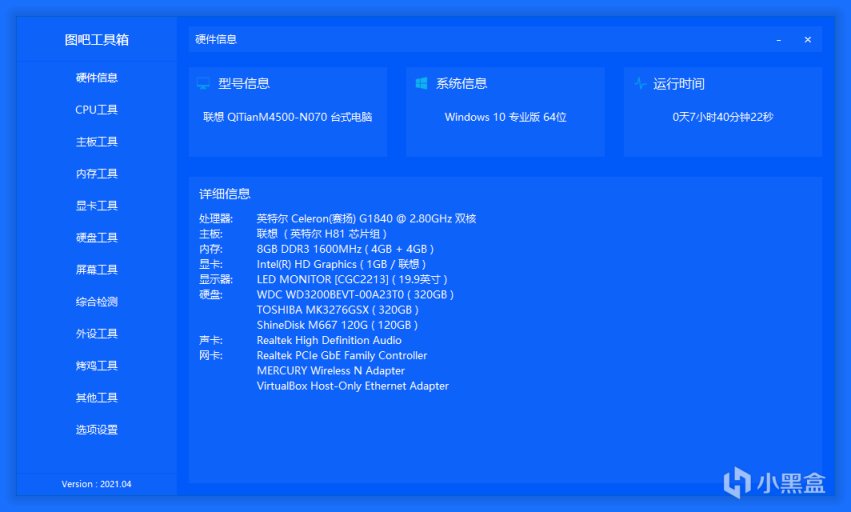Click the 显卡: label
Viewport: 851px width, 512px height.
click(211, 264)
